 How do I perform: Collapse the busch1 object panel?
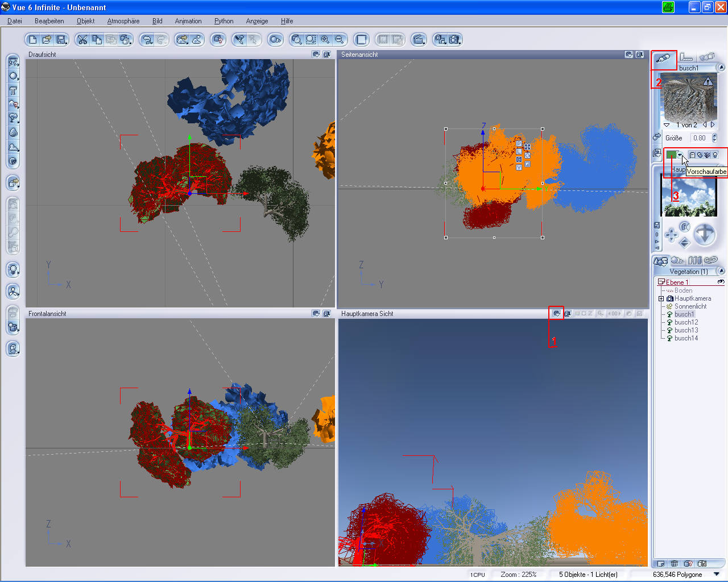(721, 68)
